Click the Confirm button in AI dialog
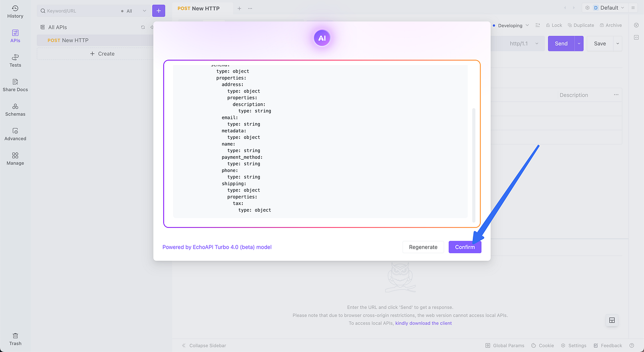644x352 pixels. pos(465,247)
